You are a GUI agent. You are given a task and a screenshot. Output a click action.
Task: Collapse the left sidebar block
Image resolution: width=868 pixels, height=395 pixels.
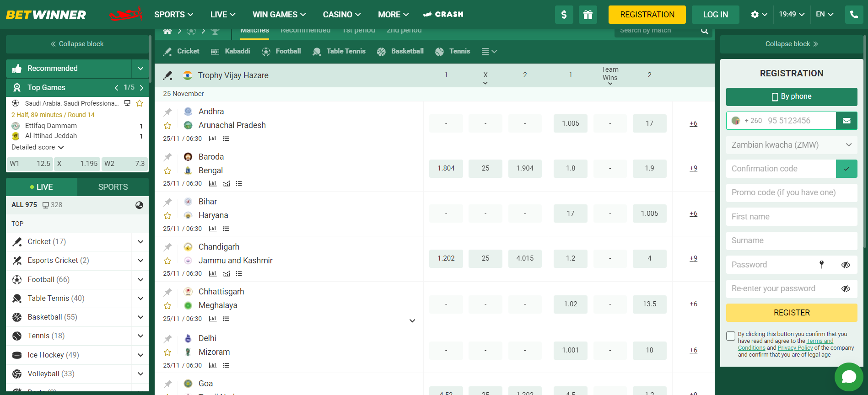click(77, 44)
